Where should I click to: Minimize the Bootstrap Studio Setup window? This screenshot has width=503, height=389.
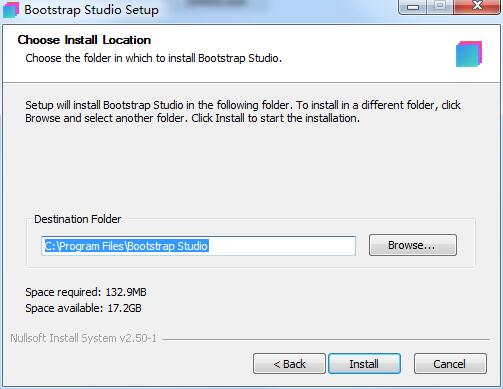click(x=413, y=7)
